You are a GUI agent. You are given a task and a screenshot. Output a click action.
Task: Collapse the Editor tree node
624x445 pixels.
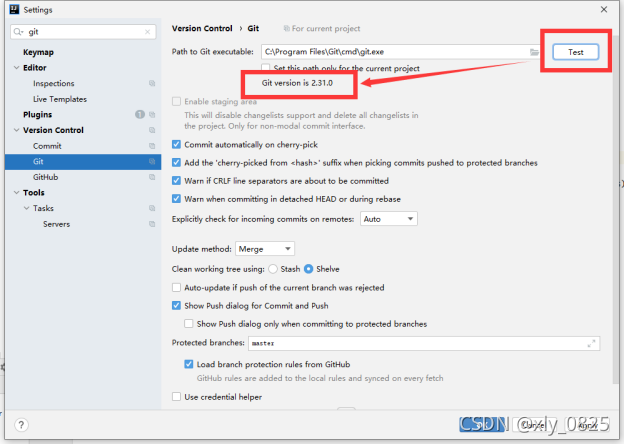coord(16,68)
